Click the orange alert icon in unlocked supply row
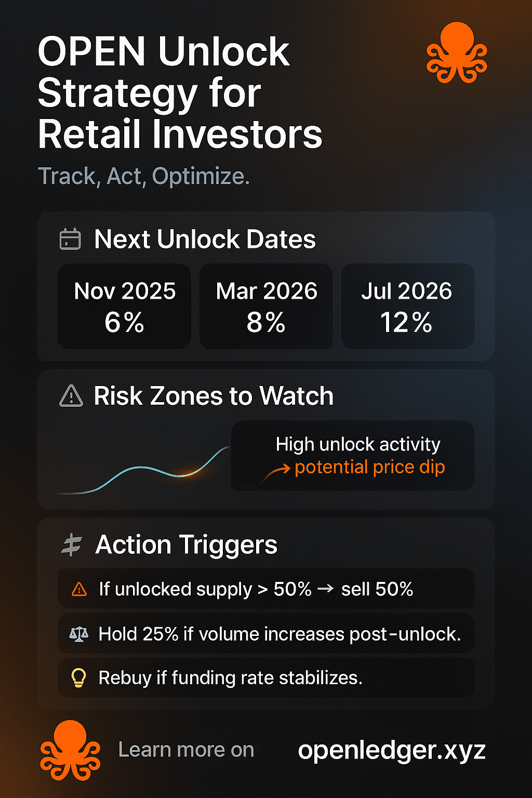The image size is (532, 798). tap(79, 589)
